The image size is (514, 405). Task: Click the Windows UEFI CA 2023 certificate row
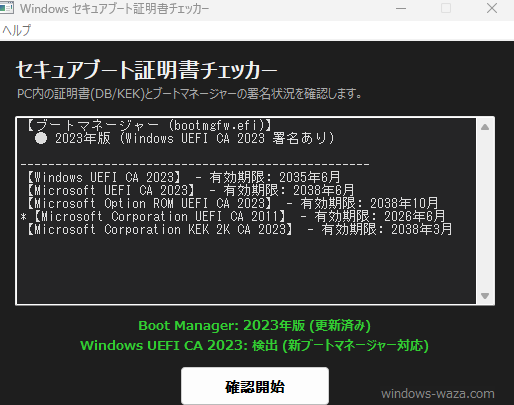coord(184,177)
